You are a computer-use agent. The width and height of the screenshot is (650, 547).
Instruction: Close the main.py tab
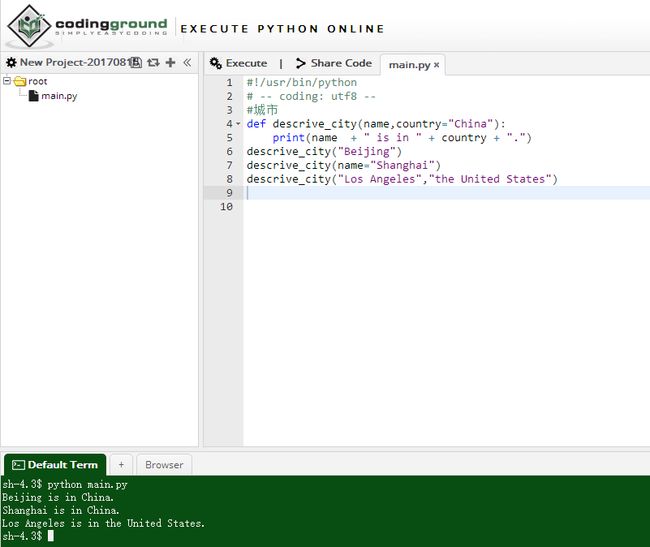click(x=437, y=65)
